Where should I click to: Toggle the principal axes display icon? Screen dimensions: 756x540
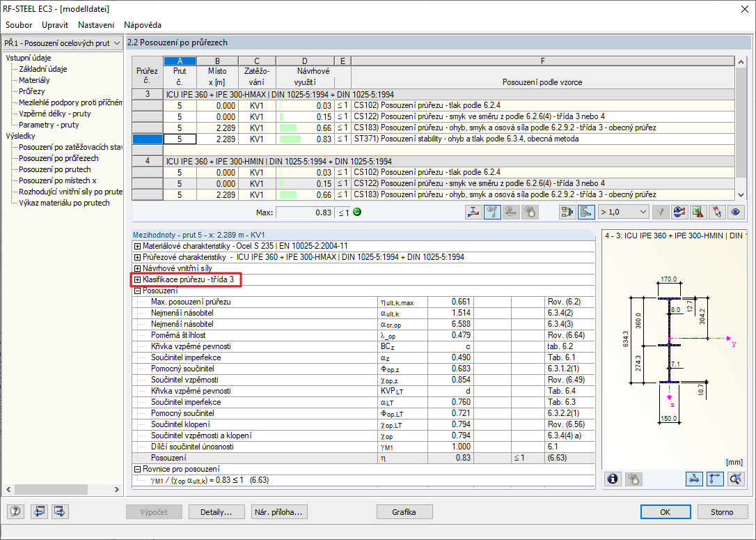point(715,479)
